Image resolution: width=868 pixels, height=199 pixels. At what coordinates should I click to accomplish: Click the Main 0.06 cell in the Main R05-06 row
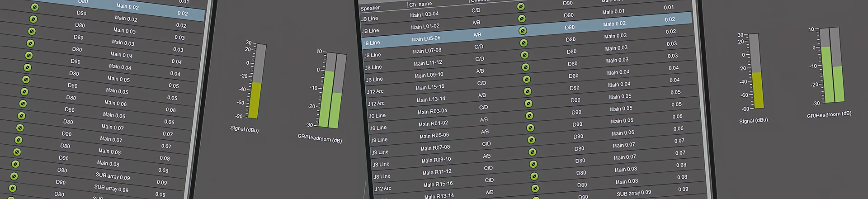pos(623,121)
